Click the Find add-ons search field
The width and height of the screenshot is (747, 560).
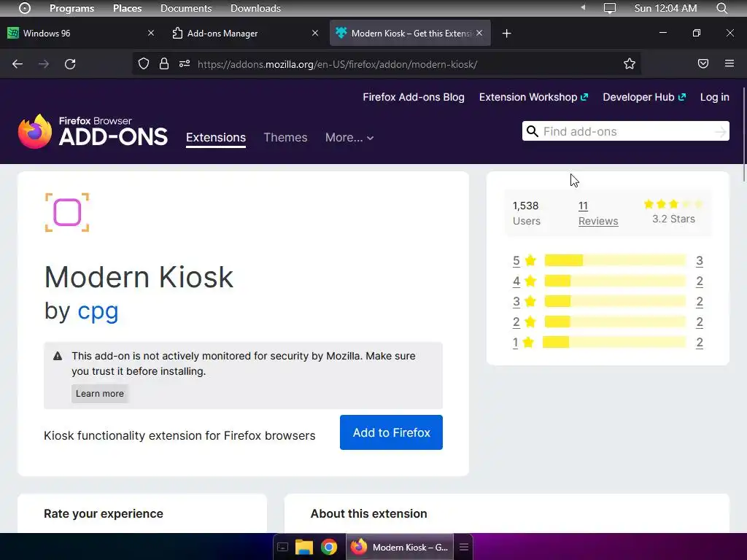click(x=625, y=131)
